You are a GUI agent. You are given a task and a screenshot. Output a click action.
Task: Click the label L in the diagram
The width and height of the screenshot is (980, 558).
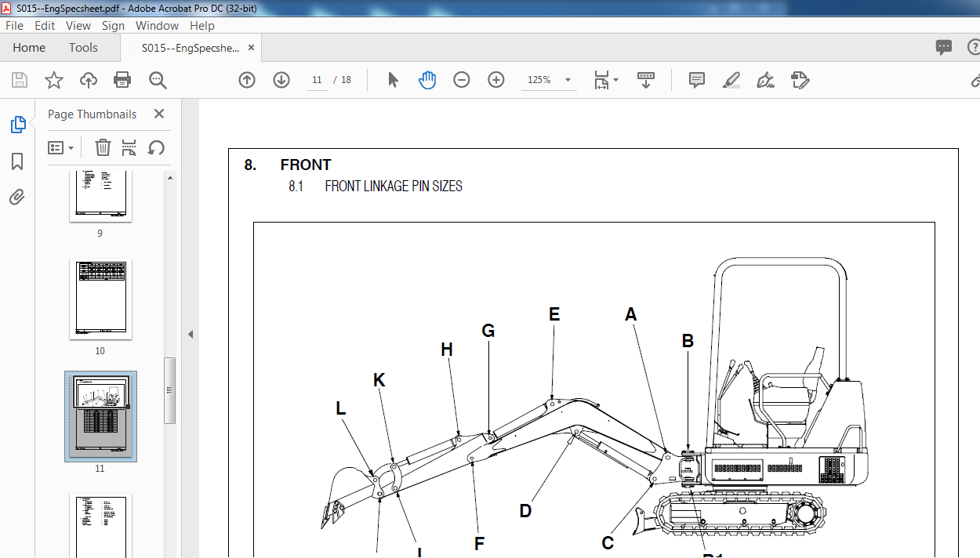click(x=340, y=408)
